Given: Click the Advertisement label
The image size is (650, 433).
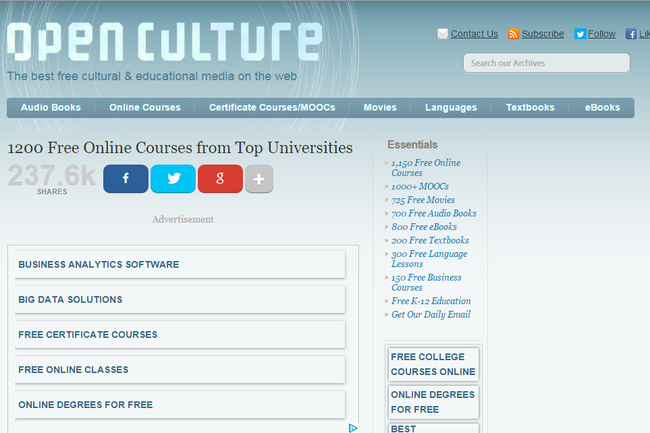Looking at the screenshot, I should (183, 219).
